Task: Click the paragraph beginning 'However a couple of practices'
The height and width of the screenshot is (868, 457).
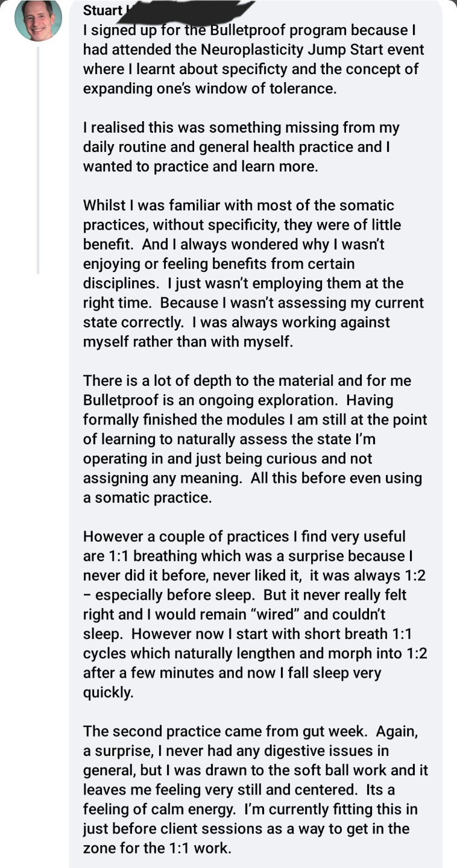Action: coord(253,614)
